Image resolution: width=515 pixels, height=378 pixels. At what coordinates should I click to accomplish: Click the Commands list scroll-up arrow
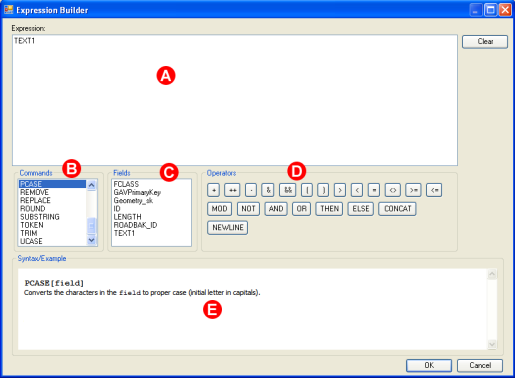click(92, 185)
